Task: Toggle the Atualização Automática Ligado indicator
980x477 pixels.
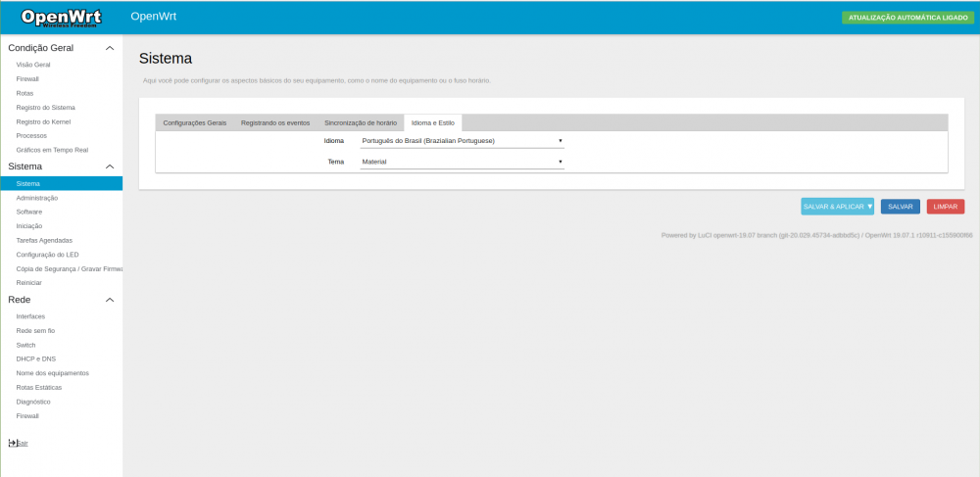Action: (x=906, y=18)
